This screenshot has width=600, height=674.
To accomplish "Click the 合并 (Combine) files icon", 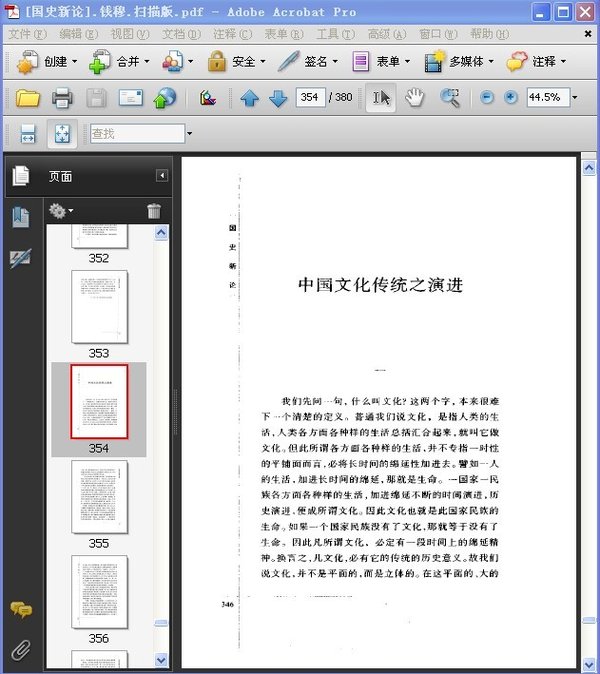I will [100, 62].
